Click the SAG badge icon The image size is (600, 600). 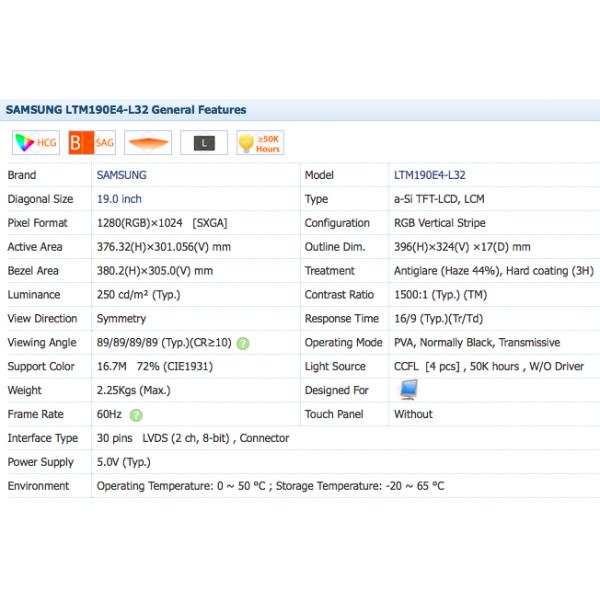[91, 143]
